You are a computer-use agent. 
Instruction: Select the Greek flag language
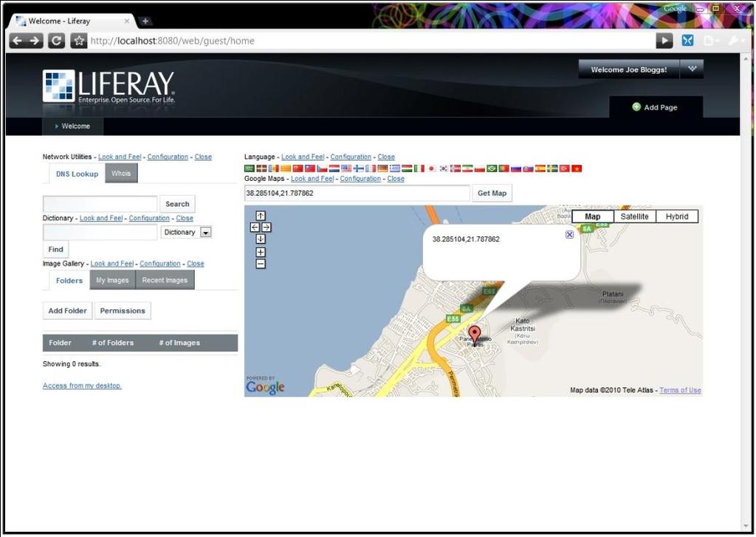pyautogui.click(x=394, y=168)
